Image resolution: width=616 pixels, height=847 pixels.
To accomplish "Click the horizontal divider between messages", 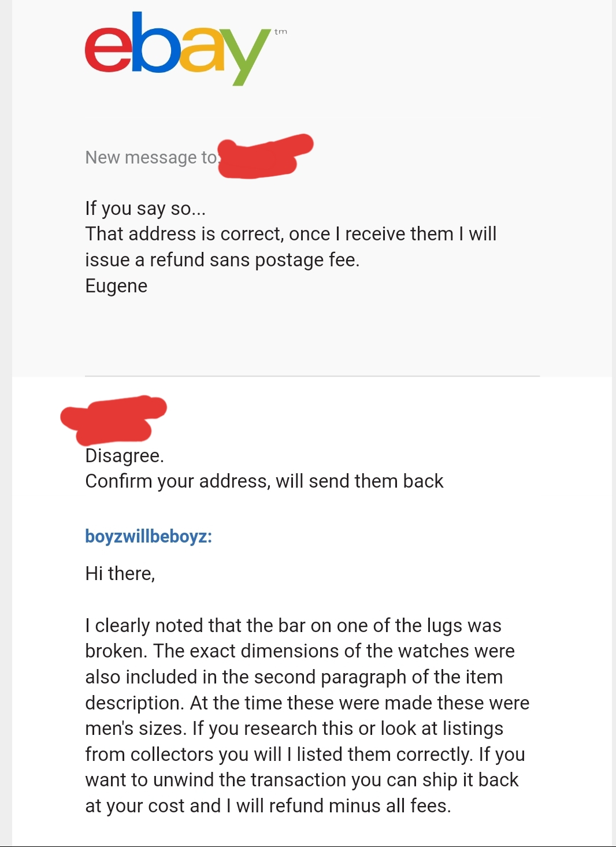I will click(312, 376).
